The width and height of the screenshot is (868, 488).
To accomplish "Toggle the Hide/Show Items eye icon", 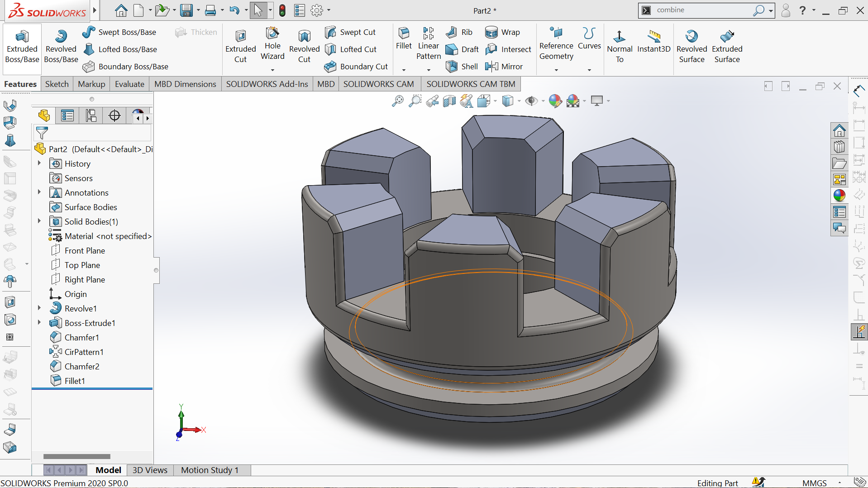I will point(531,101).
